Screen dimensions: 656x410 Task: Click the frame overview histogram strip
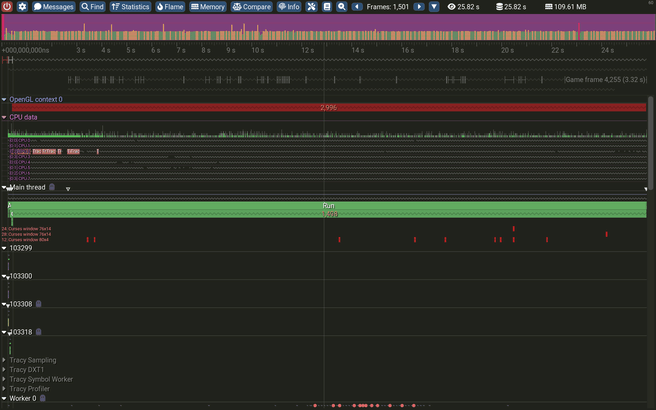click(328, 27)
